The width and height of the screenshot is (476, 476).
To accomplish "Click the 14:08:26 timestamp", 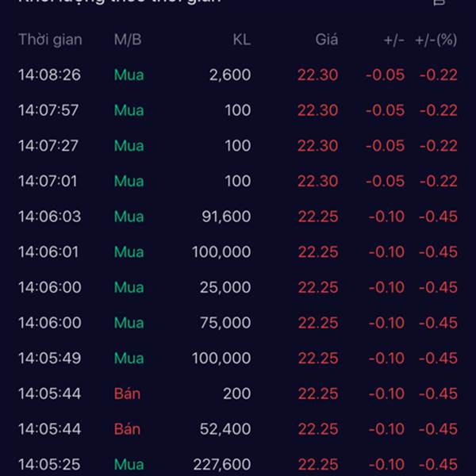I will (x=49, y=75).
